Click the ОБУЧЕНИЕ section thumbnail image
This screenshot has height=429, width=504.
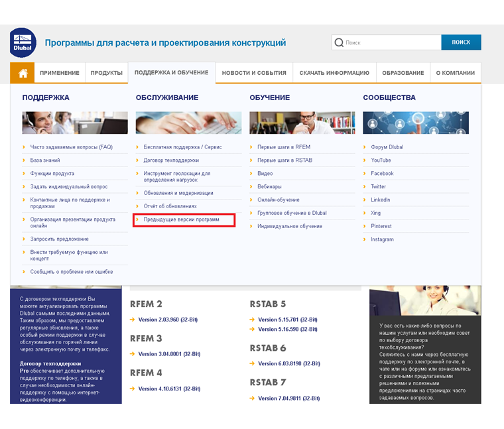302,123
